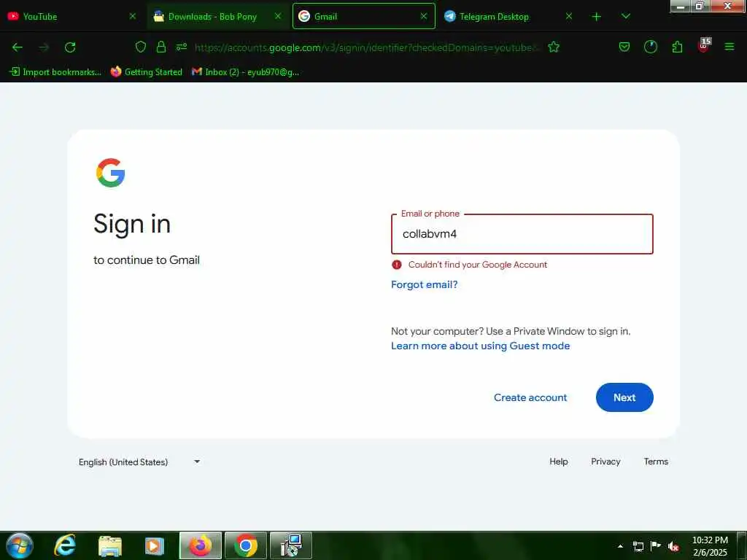Open a new tab with the plus icon
Screen dimensions: 747x560
point(597,17)
